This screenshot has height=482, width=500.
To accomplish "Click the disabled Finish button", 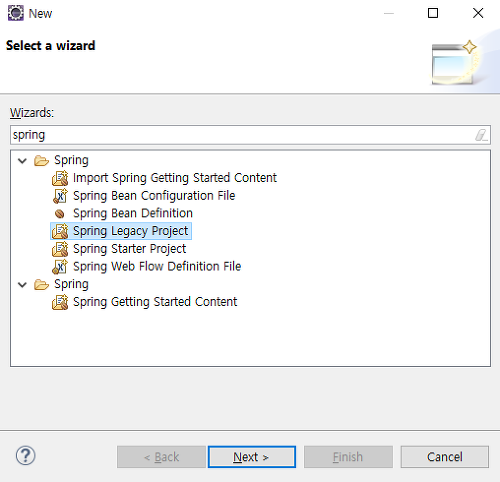I will tap(348, 457).
